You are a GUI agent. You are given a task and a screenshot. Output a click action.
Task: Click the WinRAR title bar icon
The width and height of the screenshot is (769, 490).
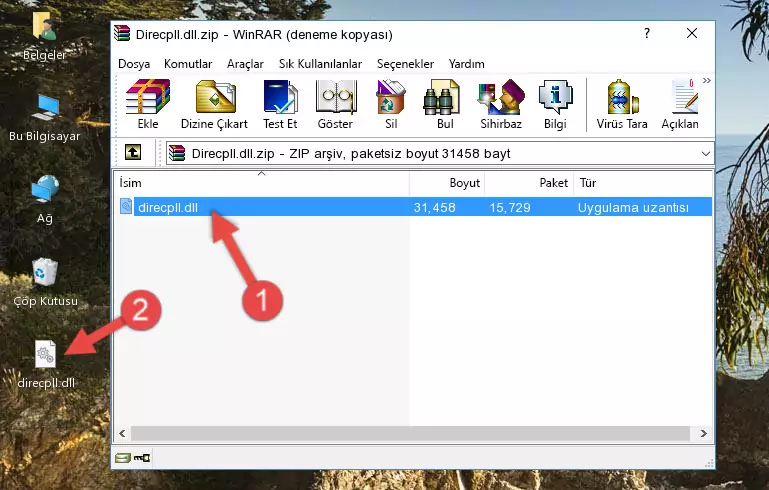122,34
